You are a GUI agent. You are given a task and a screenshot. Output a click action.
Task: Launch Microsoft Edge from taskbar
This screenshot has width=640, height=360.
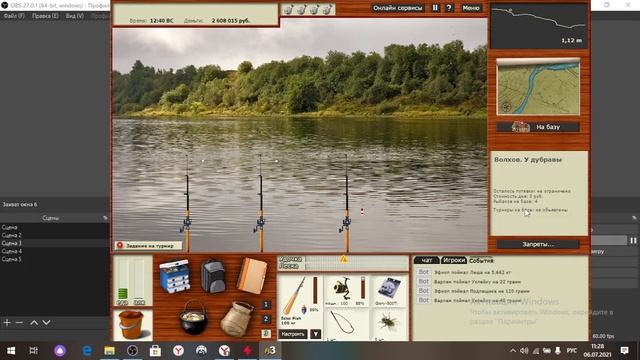[x=87, y=351]
